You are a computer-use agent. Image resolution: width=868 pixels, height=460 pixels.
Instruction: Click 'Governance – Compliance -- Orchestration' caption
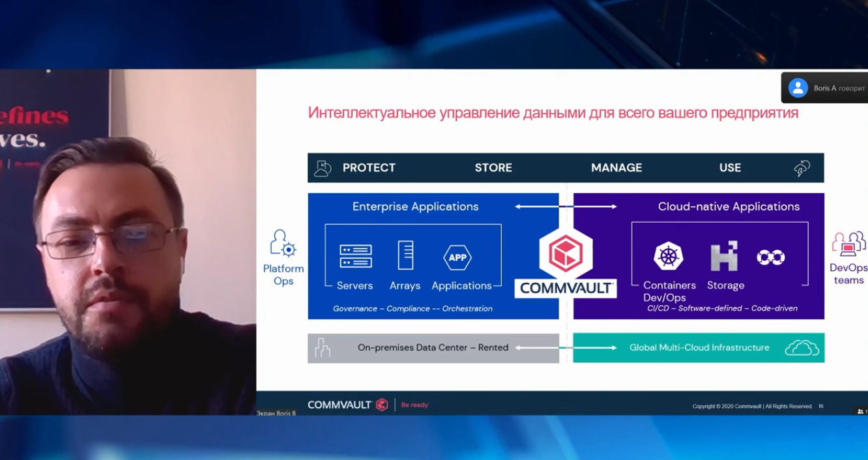tap(412, 309)
